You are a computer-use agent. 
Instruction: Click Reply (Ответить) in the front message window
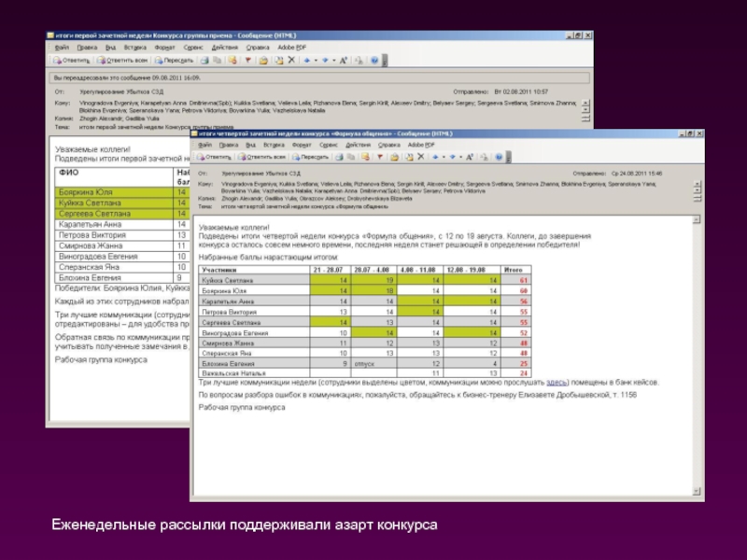point(214,157)
